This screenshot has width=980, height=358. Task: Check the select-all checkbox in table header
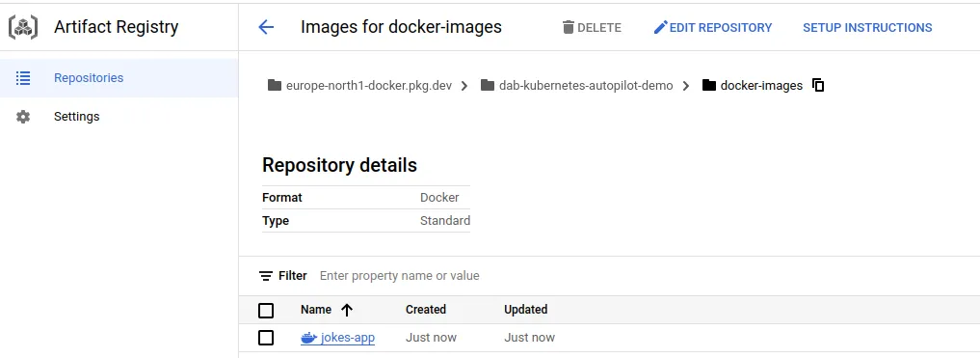[266, 311]
